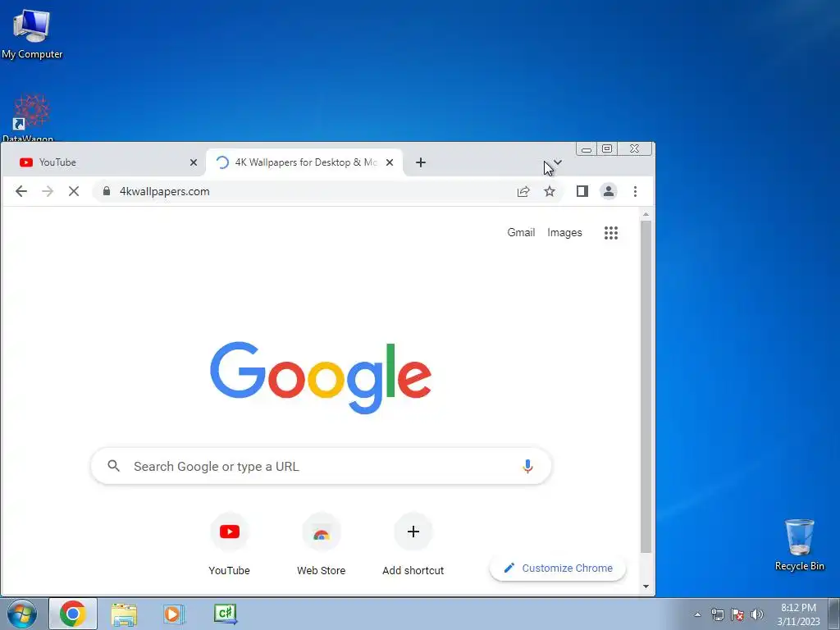Screen dimensions: 840x630
Task: Select the Recycle Bin desktop icon
Action: coord(799,545)
